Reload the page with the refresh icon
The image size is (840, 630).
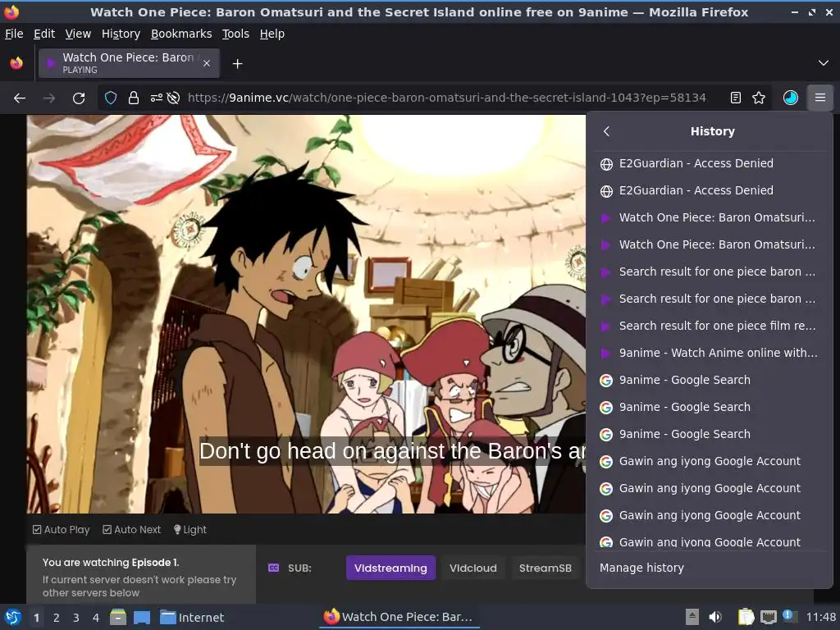pos(79,98)
